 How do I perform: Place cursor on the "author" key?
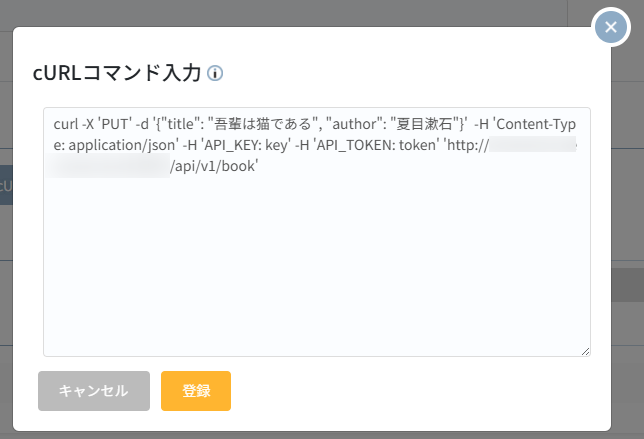355,124
